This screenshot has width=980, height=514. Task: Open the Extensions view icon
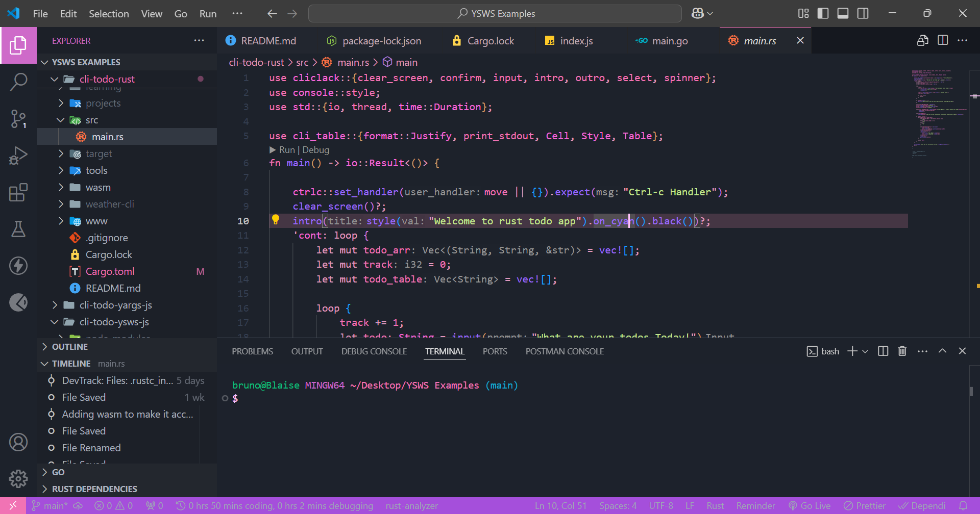click(x=18, y=192)
